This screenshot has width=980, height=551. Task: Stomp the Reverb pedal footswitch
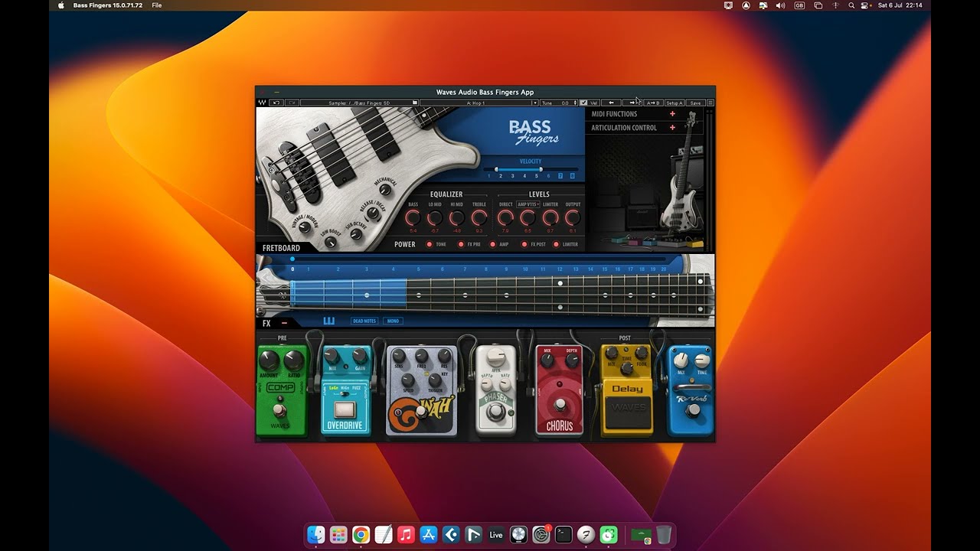point(693,410)
